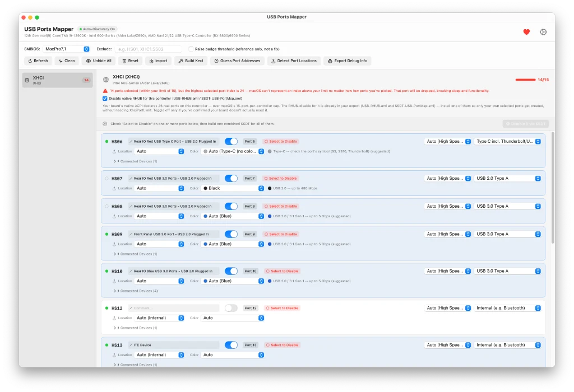Expand Connected Devices (4) under HS10

click(x=136, y=291)
